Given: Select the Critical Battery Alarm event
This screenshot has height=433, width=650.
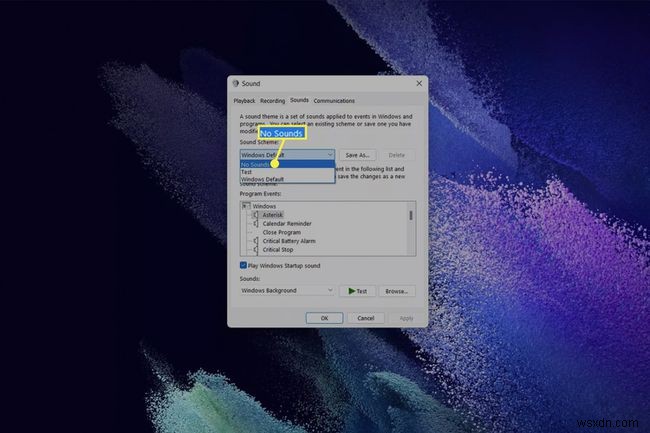Looking at the screenshot, I should pyautogui.click(x=289, y=241).
